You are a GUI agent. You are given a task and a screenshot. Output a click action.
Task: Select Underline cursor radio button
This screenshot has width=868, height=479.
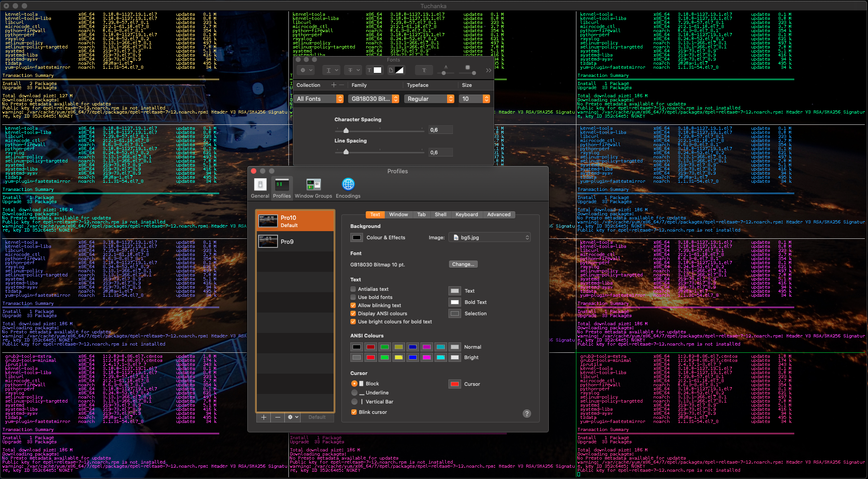tap(354, 393)
